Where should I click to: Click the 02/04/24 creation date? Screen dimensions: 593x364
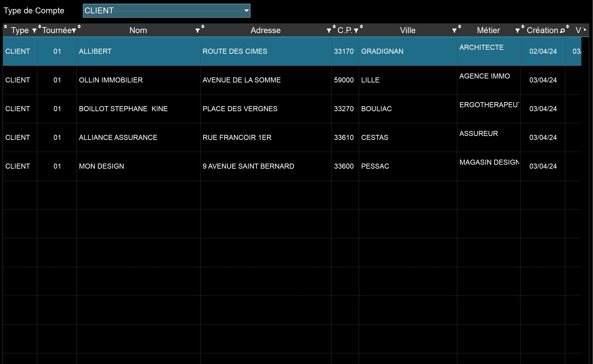[543, 51]
